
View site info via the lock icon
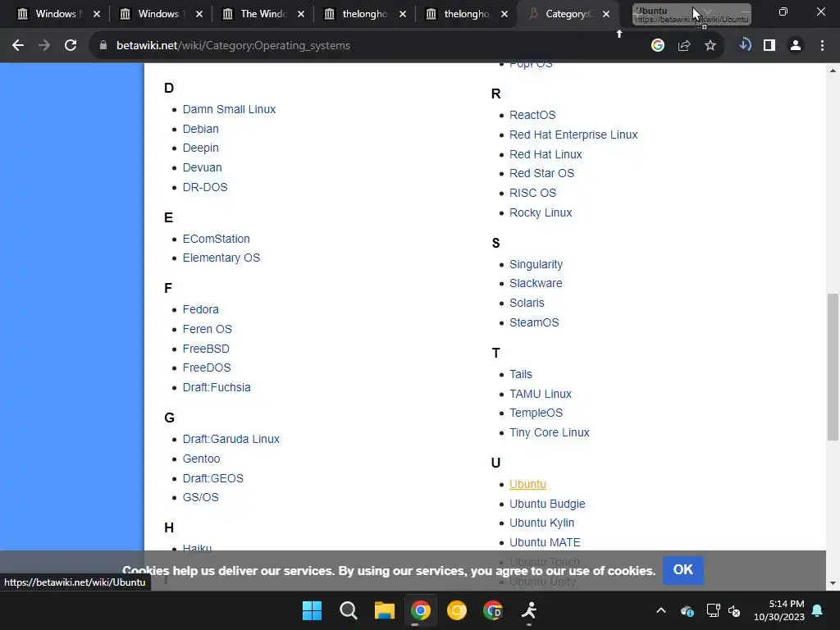point(103,46)
